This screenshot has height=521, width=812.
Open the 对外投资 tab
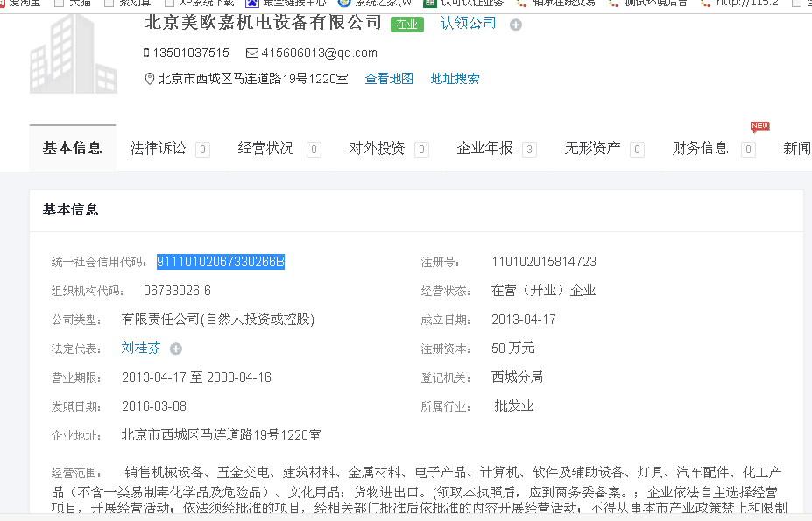(x=377, y=148)
